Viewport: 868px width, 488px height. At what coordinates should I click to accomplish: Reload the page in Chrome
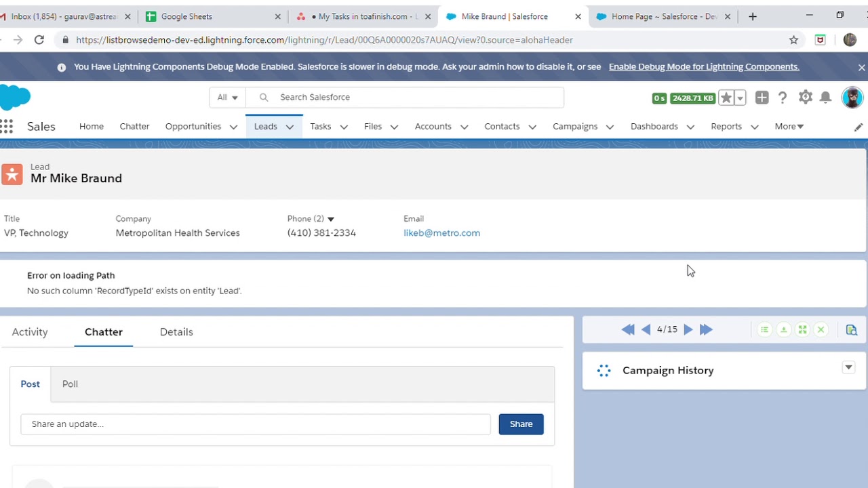[39, 40]
